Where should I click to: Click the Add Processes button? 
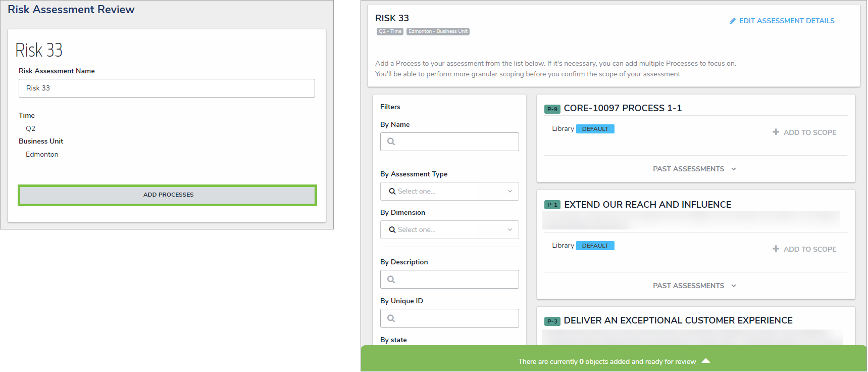[x=168, y=195]
